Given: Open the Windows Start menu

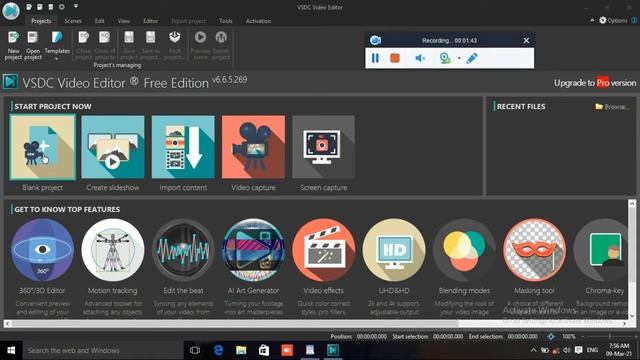Looking at the screenshot, I should tap(11, 350).
